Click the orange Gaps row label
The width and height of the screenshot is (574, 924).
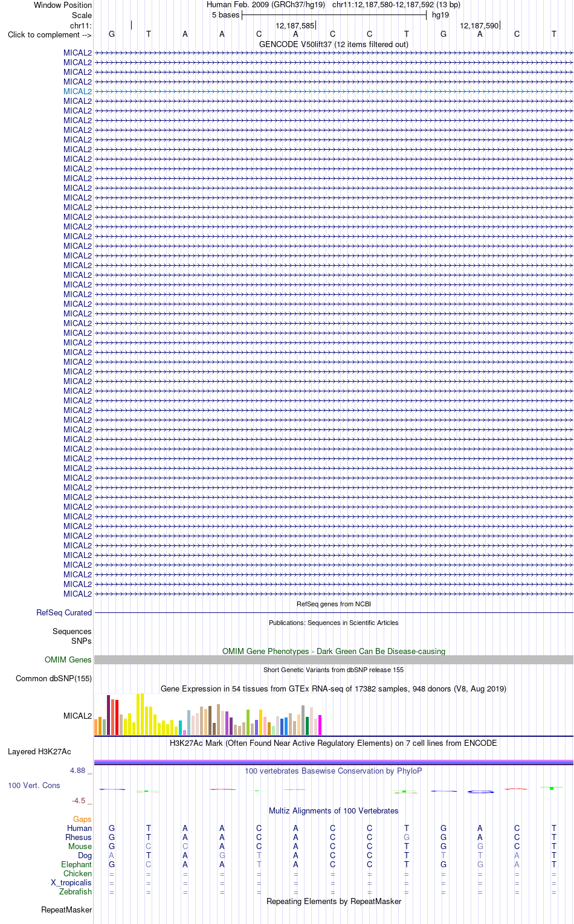coord(82,820)
